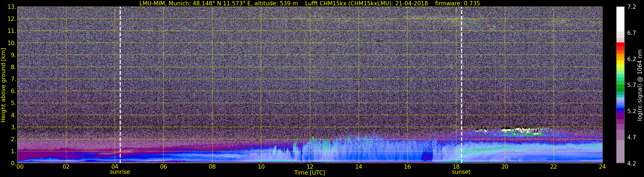This screenshot has height=177, width=644.
Task: Click the "Height above ground [km]" axis label
Action: pos(3,85)
